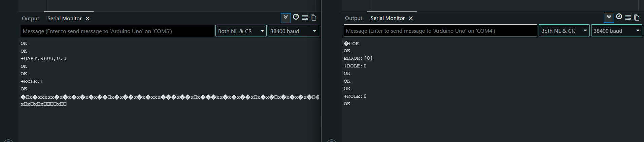Open the COM4 line ending dropdown

click(564, 31)
